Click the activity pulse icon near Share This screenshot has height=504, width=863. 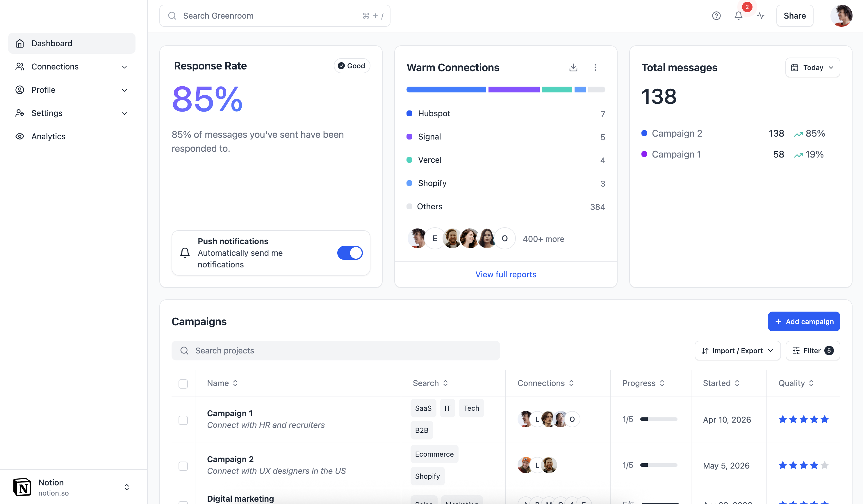point(760,16)
